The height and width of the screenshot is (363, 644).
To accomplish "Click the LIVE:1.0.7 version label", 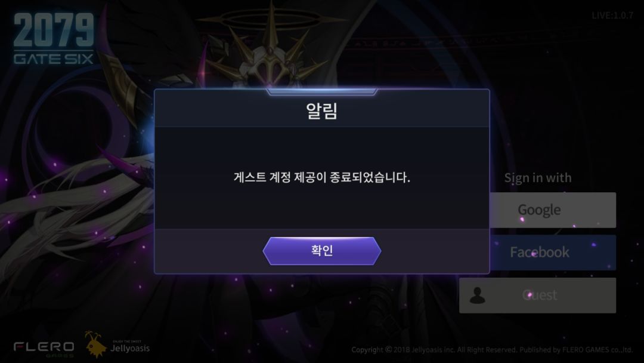I will click(612, 16).
